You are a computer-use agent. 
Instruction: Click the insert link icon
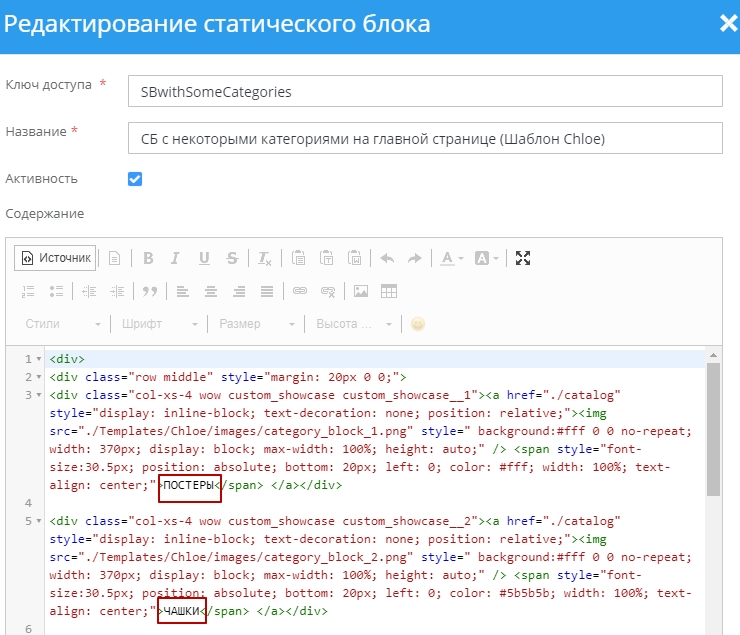[299, 291]
